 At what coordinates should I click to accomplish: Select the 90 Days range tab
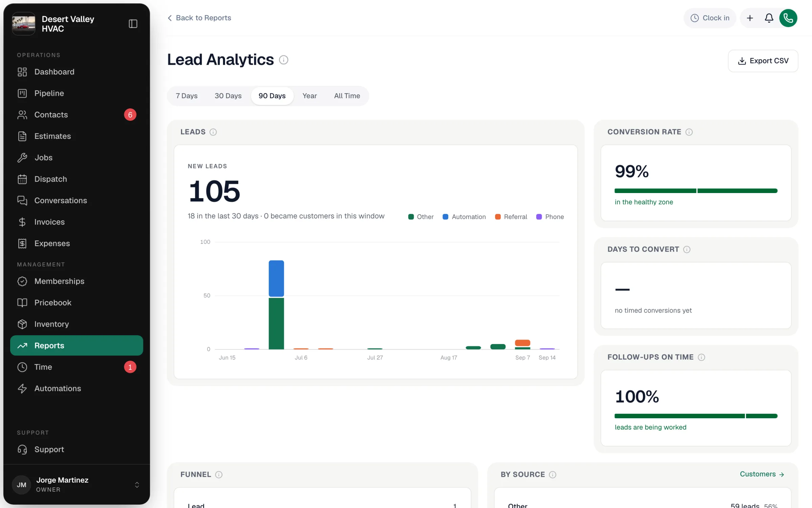pyautogui.click(x=272, y=96)
